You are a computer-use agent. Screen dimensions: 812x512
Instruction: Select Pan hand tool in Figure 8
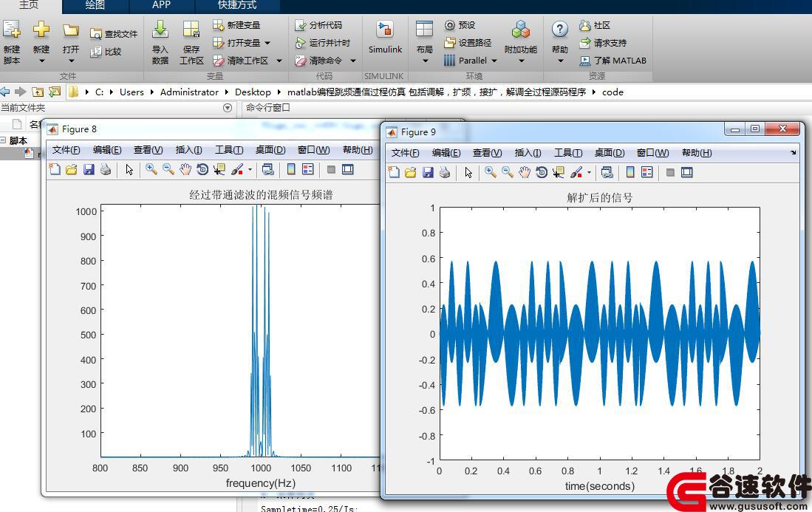coord(185,169)
